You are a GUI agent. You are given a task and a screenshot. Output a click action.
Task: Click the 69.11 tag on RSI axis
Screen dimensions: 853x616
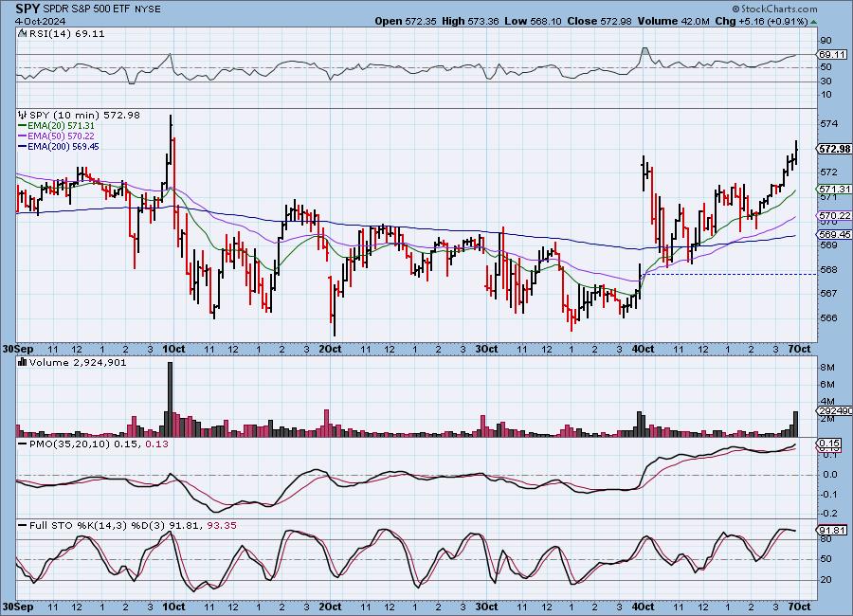point(832,54)
